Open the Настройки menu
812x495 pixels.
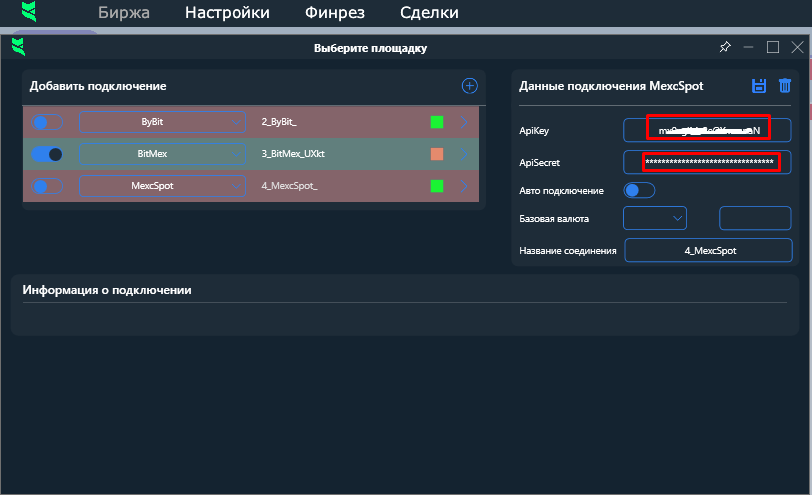point(227,13)
